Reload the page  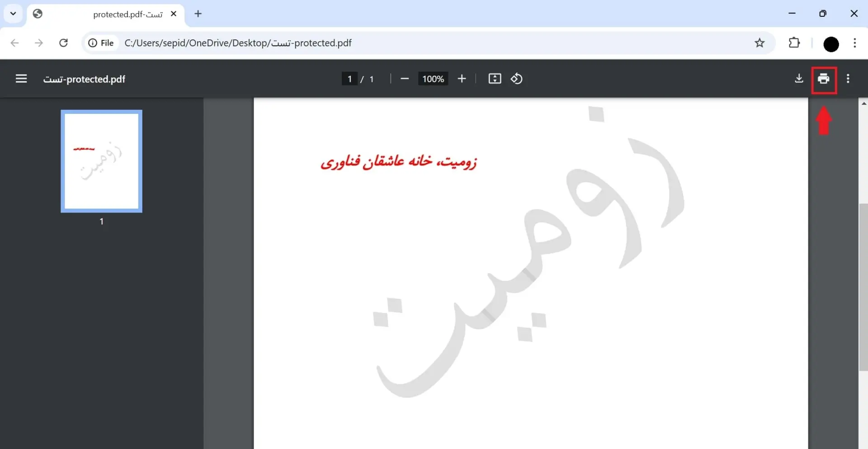click(64, 43)
